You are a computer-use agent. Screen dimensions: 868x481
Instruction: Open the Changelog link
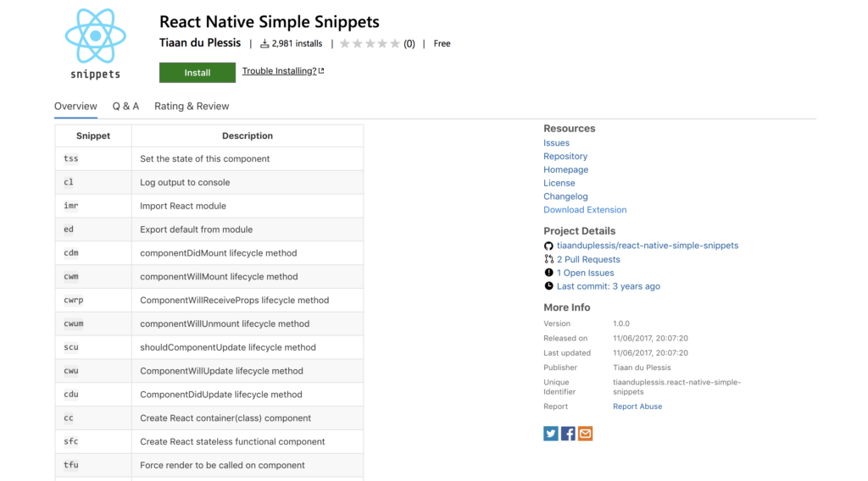(x=565, y=196)
